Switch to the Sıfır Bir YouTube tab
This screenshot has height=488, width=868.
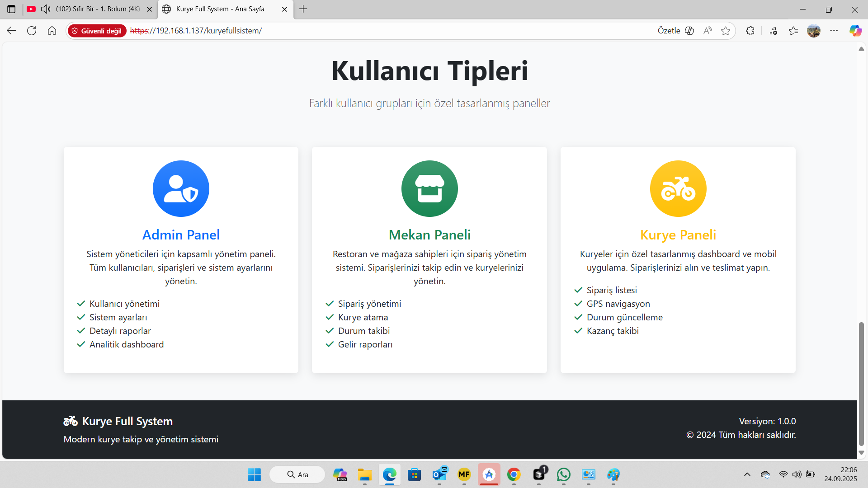click(x=97, y=9)
